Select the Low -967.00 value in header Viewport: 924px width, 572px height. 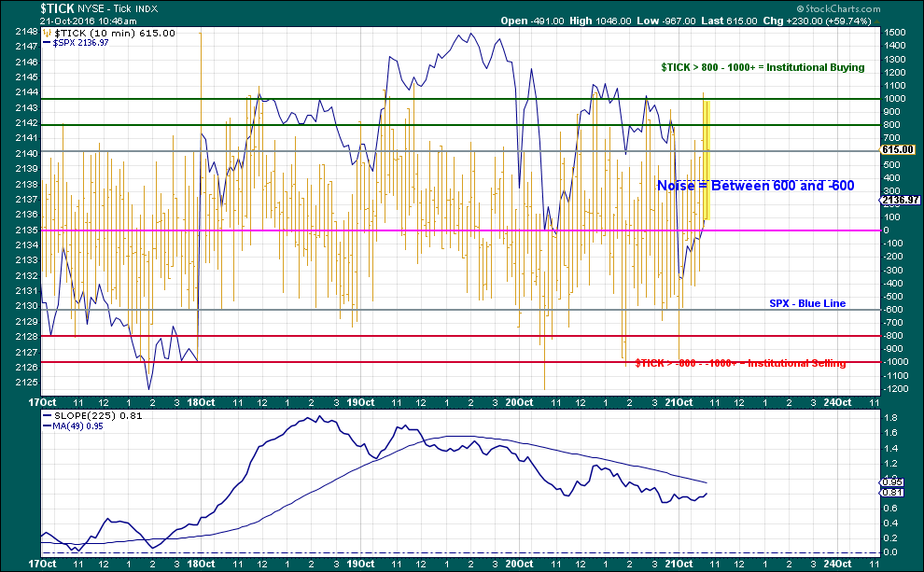(666, 21)
